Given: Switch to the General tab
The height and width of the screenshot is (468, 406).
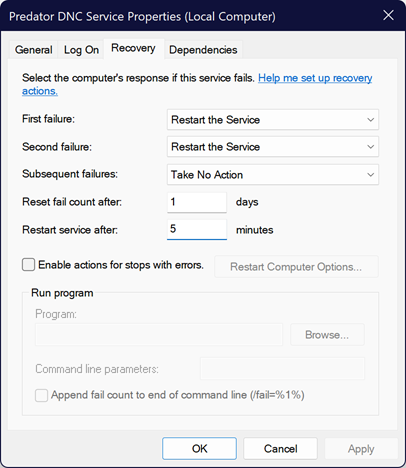Looking at the screenshot, I should tap(33, 50).
